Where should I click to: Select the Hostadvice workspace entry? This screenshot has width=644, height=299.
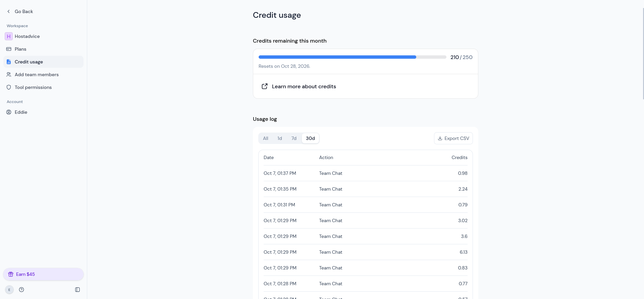coord(43,36)
